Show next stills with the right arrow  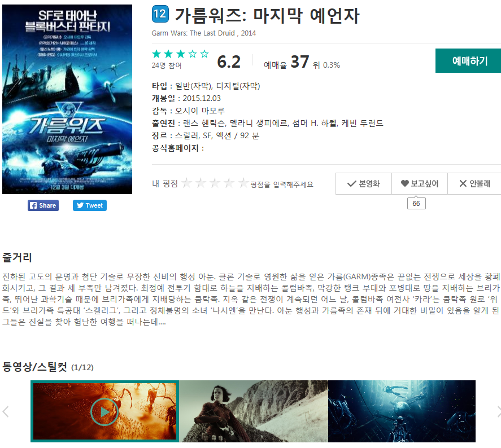click(x=498, y=412)
